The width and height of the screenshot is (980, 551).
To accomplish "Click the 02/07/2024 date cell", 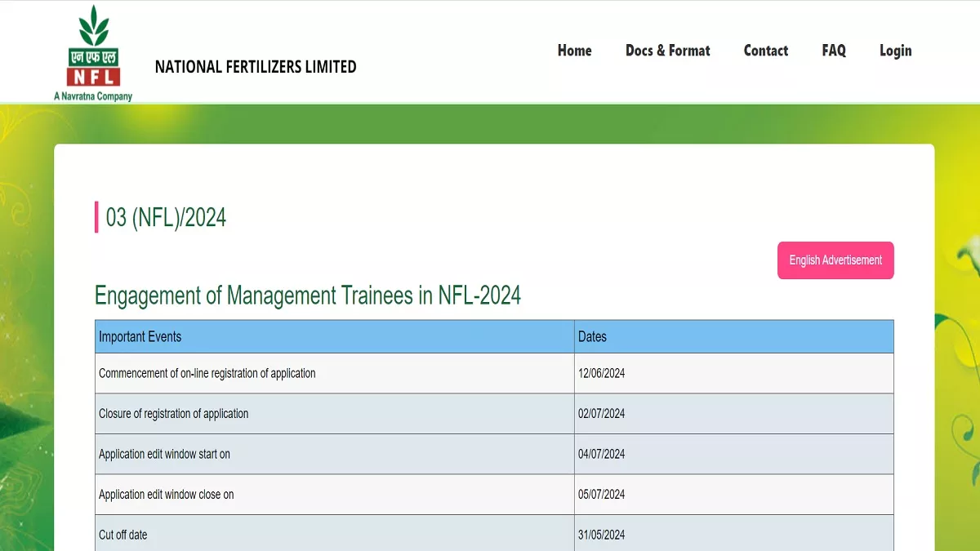I will (601, 414).
